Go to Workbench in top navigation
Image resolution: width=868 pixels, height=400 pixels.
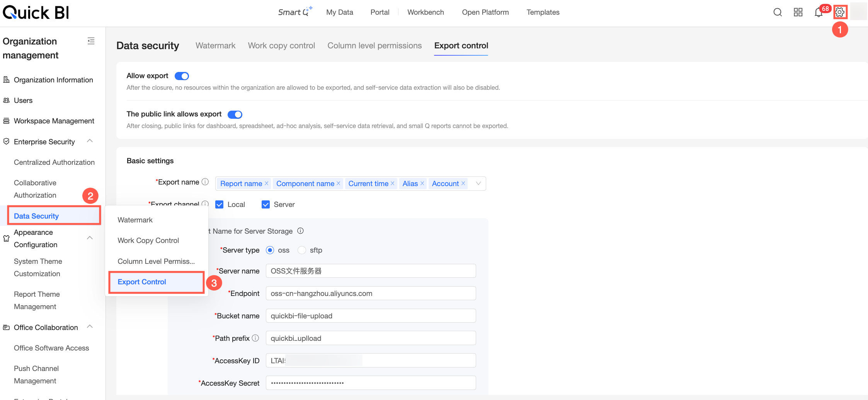(425, 12)
